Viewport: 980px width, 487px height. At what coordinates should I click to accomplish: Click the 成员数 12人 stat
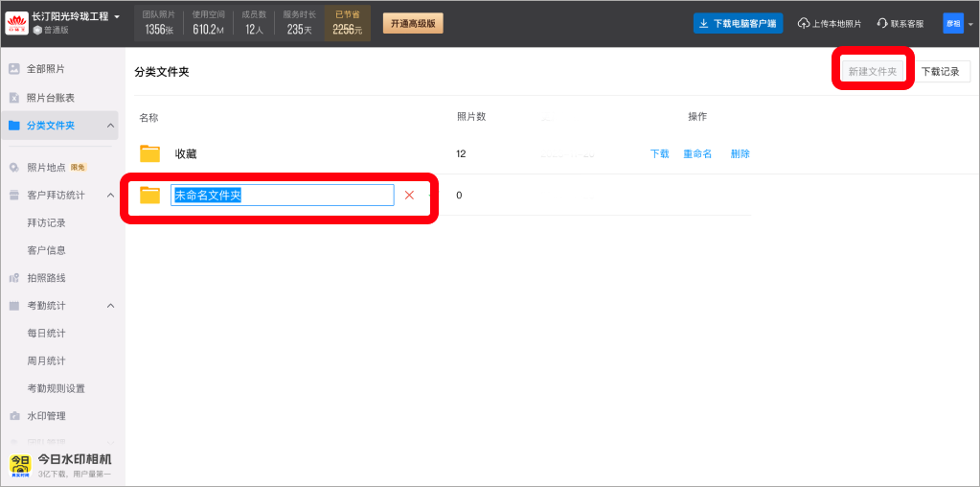tap(255, 23)
